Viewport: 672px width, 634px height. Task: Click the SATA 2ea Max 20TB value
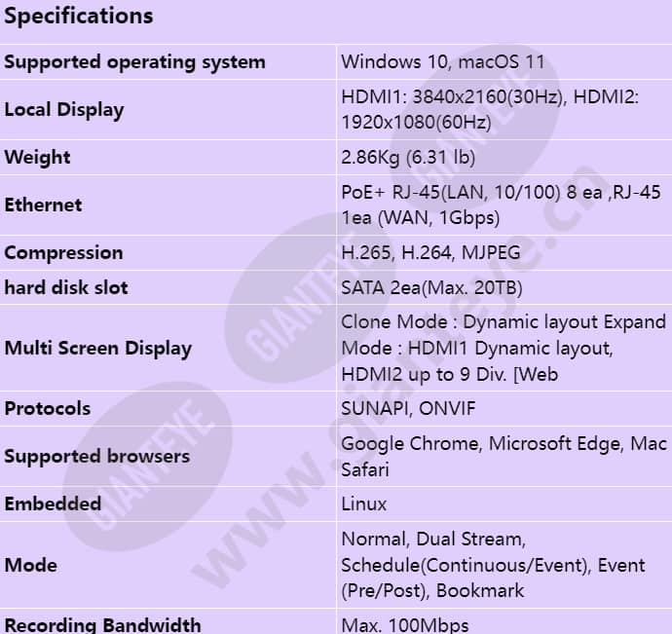431,287
